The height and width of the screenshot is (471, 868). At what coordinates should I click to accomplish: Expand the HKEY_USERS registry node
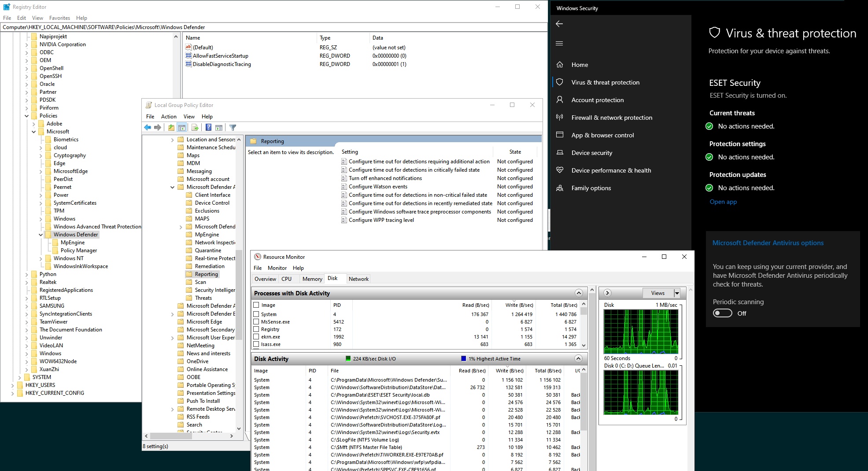pos(12,385)
